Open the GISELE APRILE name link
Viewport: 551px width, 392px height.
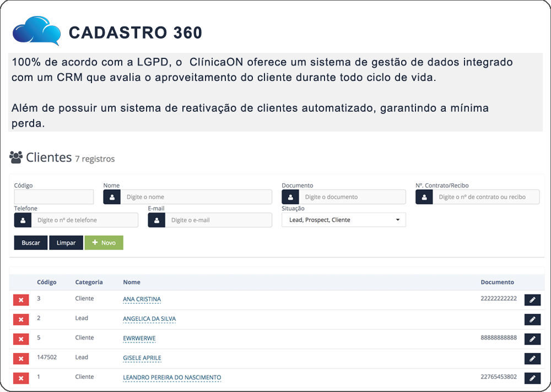142,358
